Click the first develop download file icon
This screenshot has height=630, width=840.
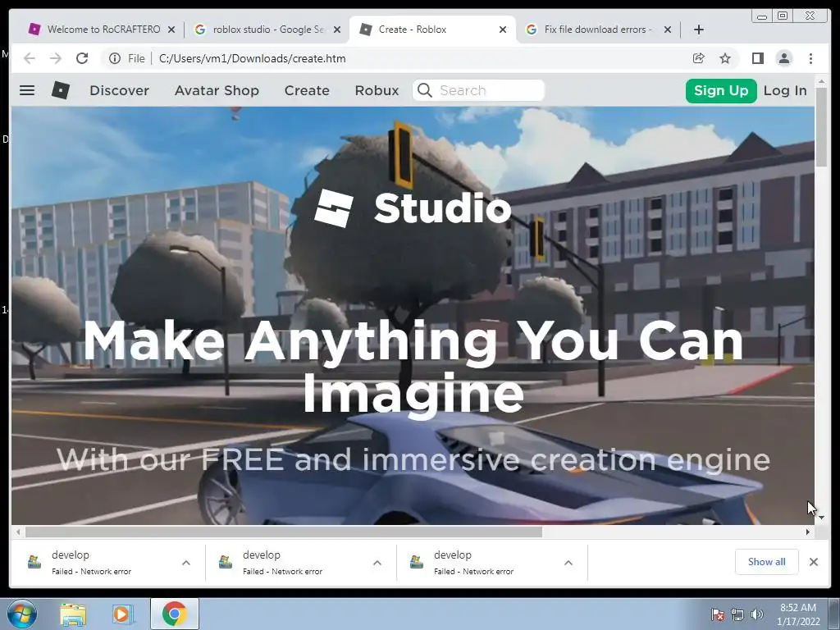point(34,562)
